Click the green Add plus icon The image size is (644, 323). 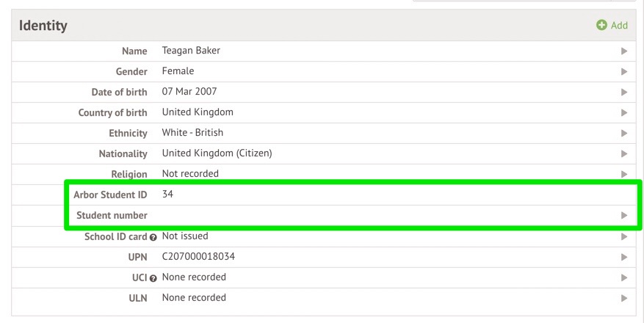(x=602, y=26)
